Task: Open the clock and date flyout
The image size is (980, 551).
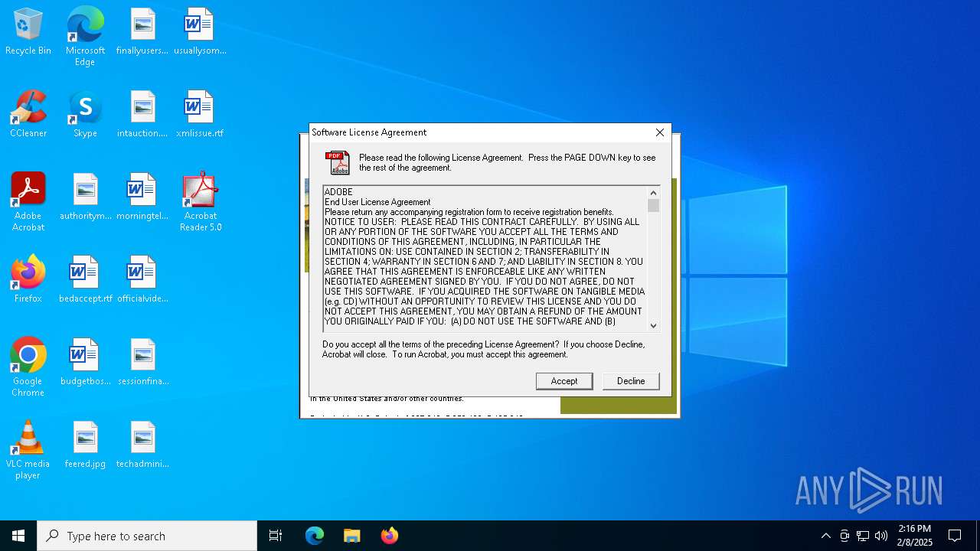Action: 915,536
